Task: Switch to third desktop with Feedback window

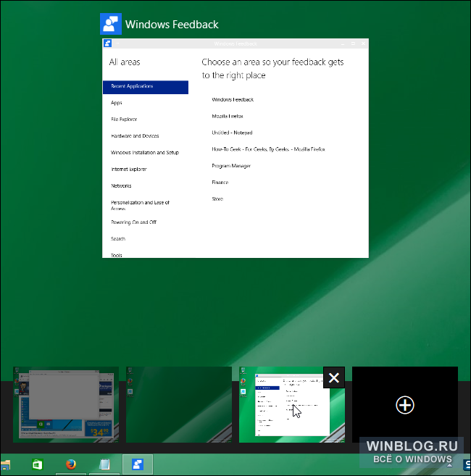Action: coord(292,404)
